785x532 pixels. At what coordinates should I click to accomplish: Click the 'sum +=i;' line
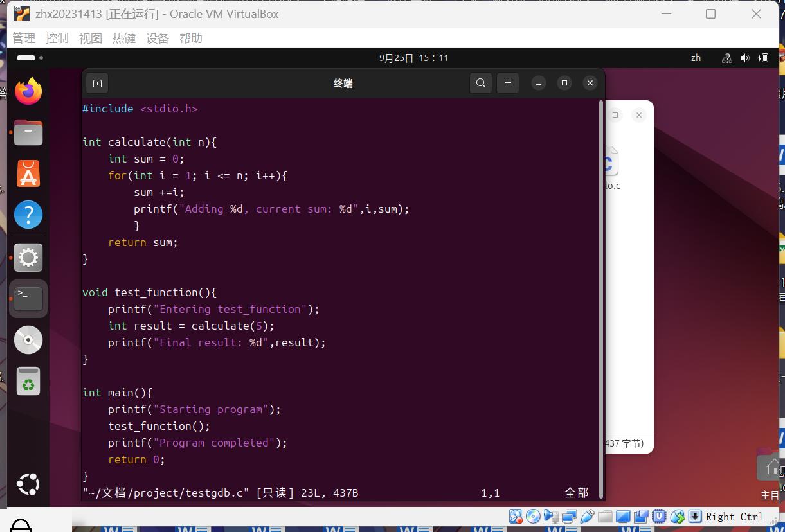click(x=159, y=192)
